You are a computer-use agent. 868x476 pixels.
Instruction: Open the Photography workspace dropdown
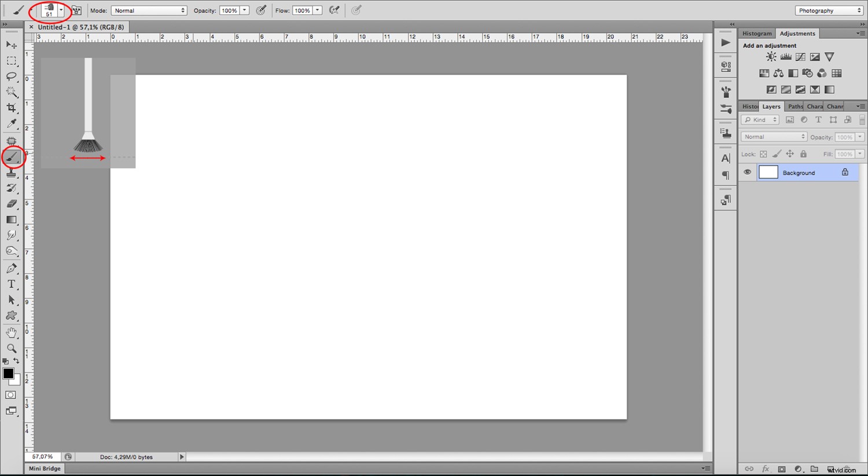(x=829, y=10)
